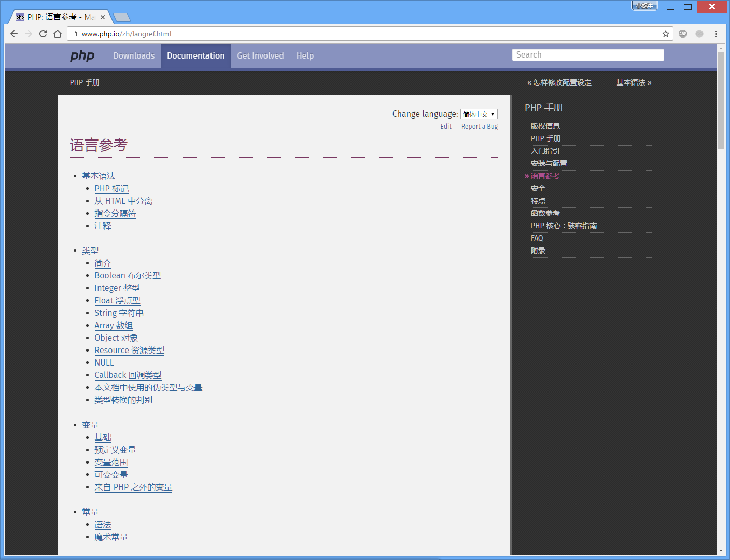Open Float 浮点型 link
Image resolution: width=730 pixels, height=560 pixels.
tap(117, 301)
